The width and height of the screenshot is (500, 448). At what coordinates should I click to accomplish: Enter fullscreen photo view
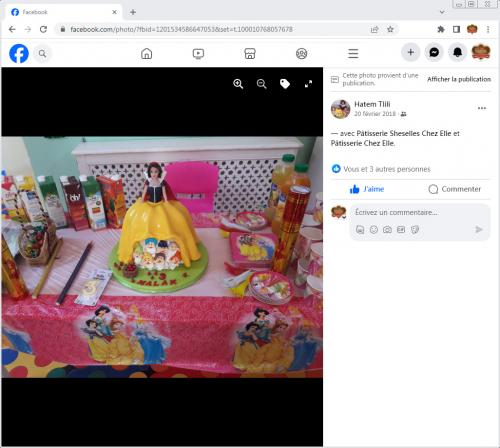pos(308,84)
